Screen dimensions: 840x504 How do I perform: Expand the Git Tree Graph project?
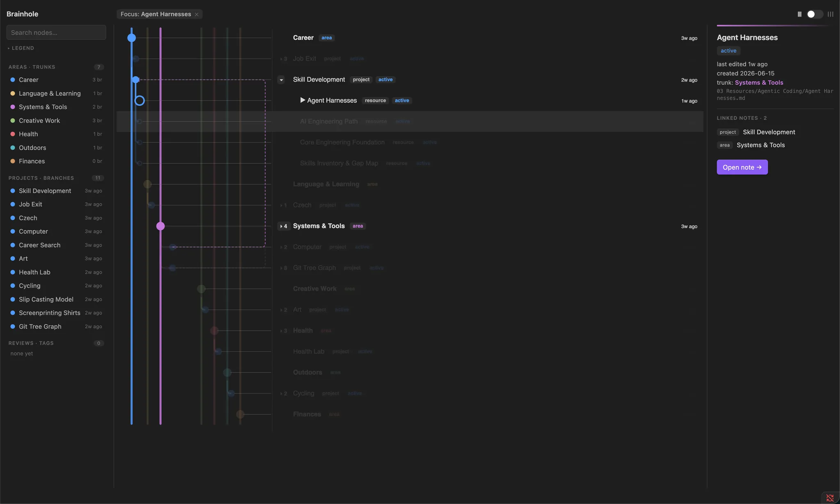(283, 268)
